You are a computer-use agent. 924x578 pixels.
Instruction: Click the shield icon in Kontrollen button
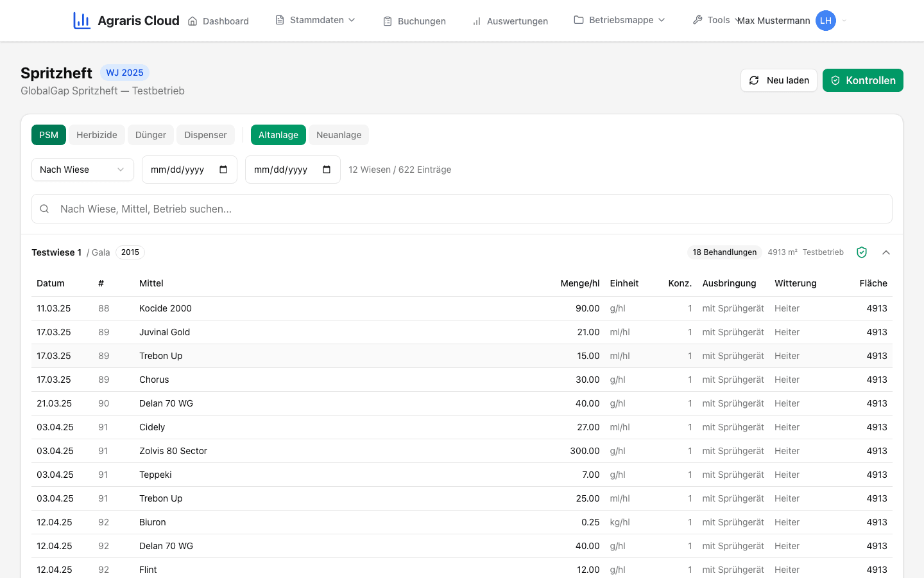835,80
